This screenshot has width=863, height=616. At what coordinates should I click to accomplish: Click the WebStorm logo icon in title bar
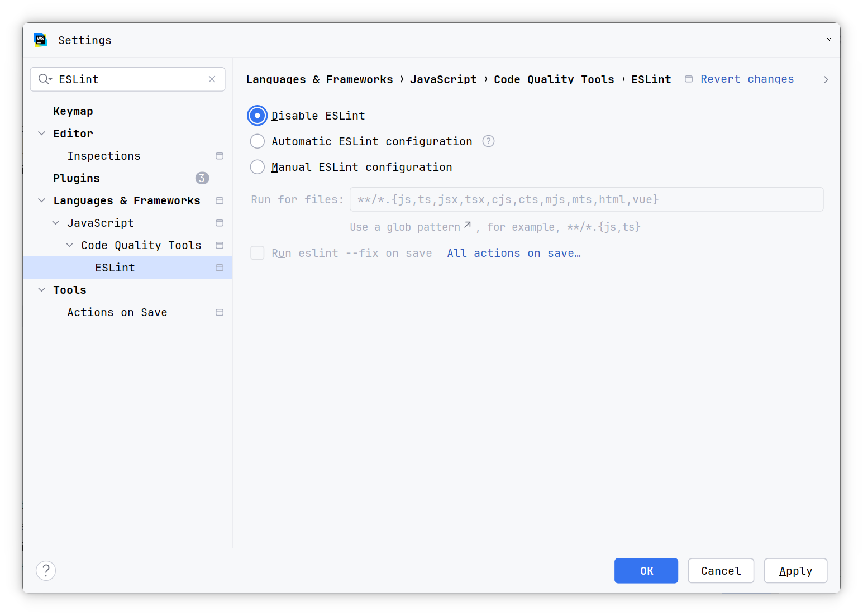pos(40,40)
